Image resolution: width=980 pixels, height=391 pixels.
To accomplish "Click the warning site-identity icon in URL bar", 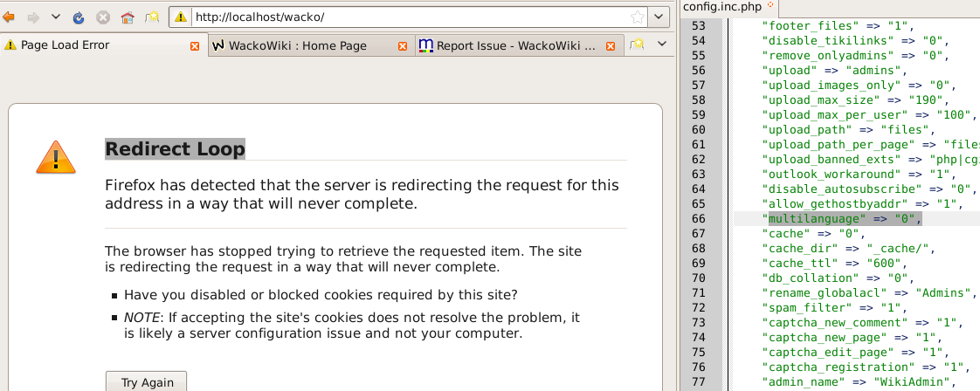I will click(181, 17).
